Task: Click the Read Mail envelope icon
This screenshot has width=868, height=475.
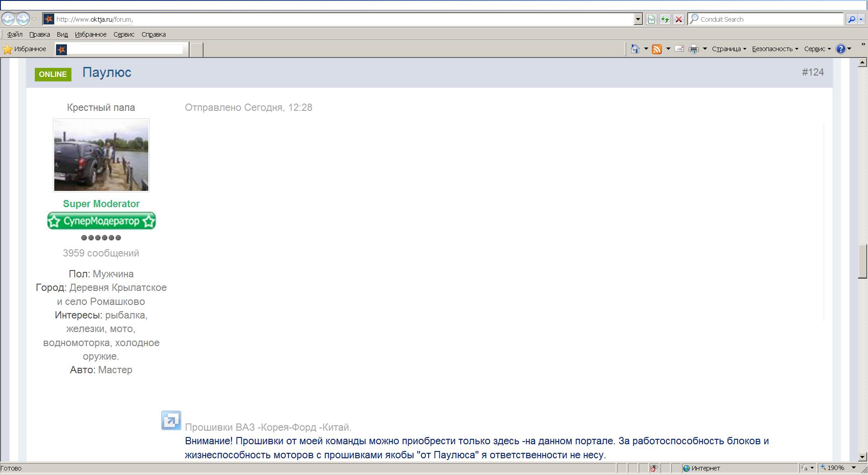Action: 679,49
